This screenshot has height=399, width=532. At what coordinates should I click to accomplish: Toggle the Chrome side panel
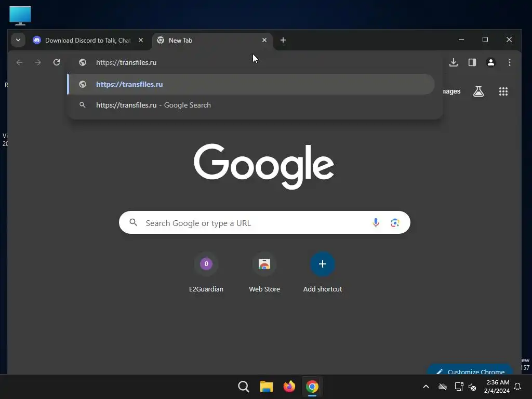coord(472,62)
